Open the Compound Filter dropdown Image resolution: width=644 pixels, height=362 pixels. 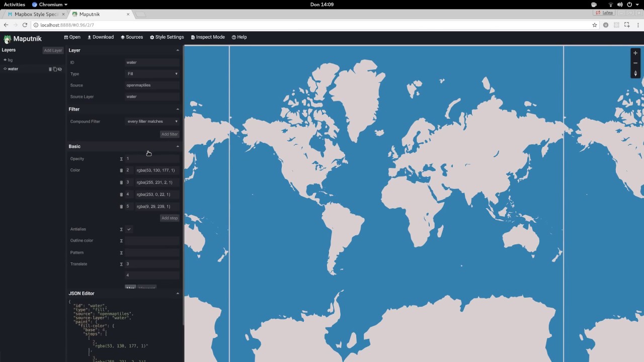click(x=152, y=121)
